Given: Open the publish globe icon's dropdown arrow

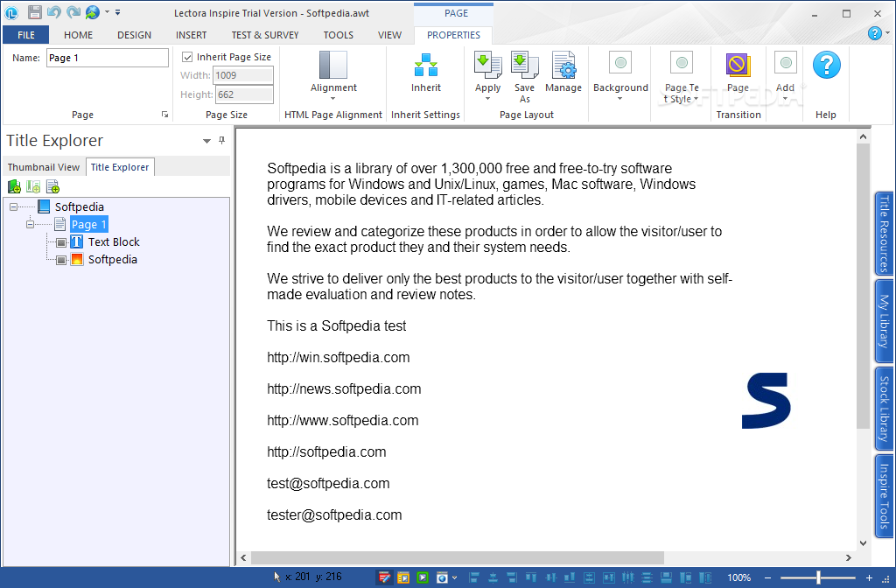Looking at the screenshot, I should point(107,12).
